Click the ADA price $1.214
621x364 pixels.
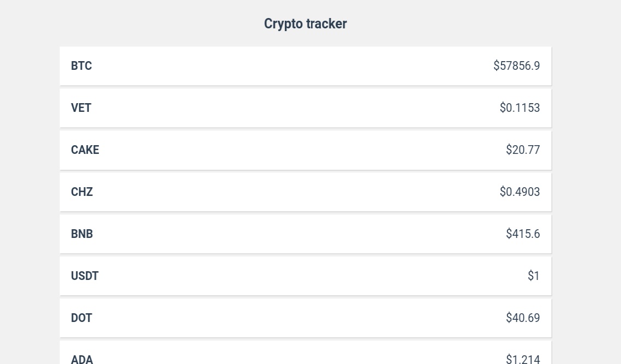(523, 359)
